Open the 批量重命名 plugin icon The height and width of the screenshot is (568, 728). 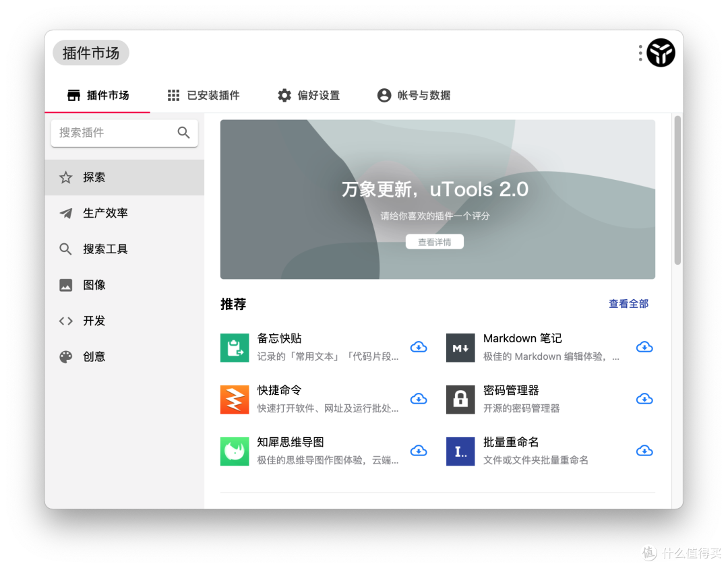[x=460, y=451]
